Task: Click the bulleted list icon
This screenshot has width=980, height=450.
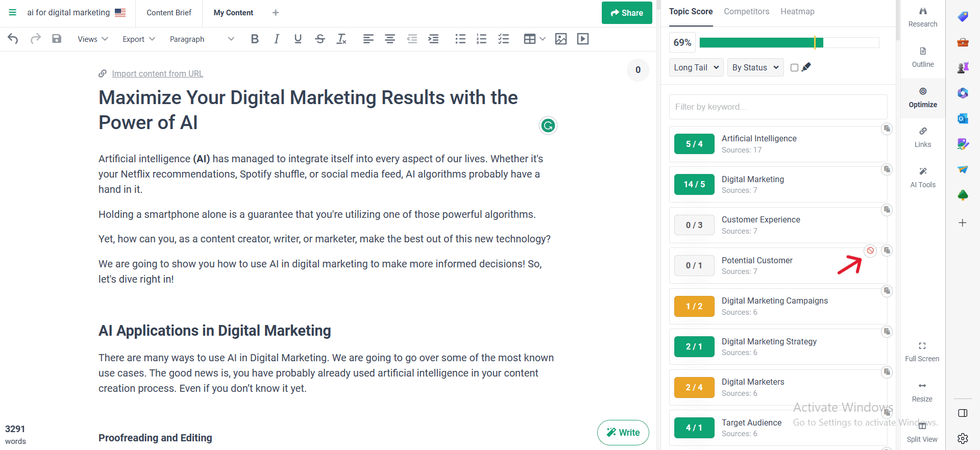Action: (x=460, y=39)
